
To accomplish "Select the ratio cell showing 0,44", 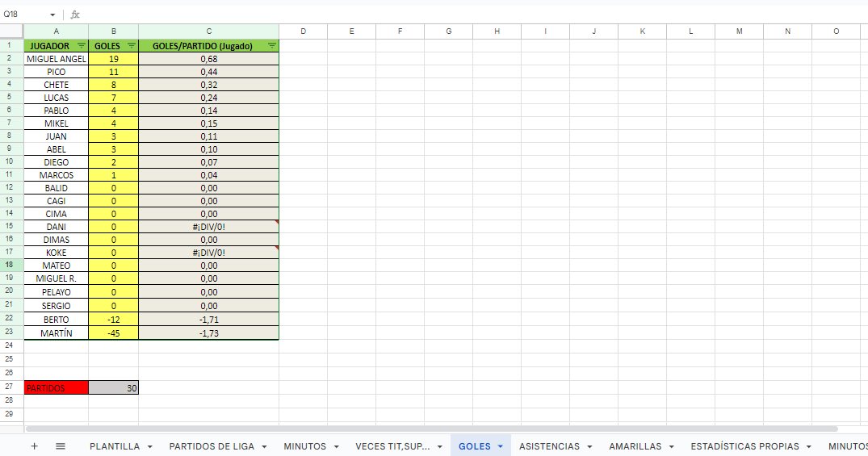I will point(208,71).
